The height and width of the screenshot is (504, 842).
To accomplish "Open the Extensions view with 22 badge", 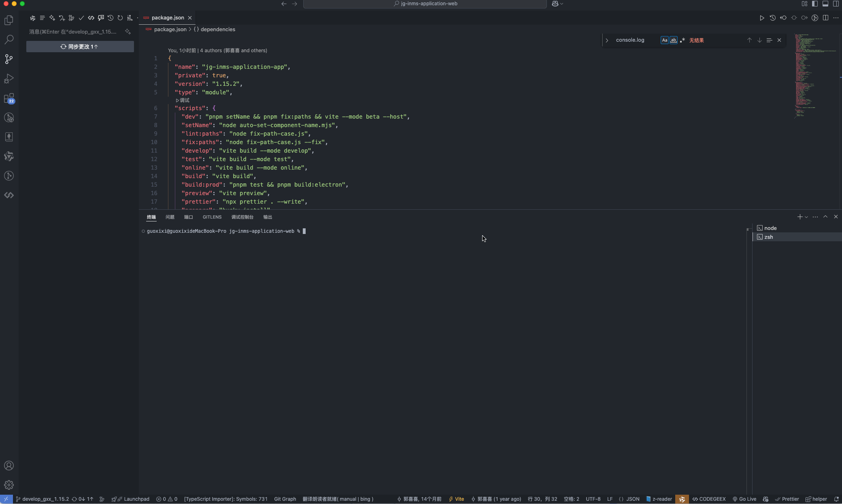I will tap(9, 98).
